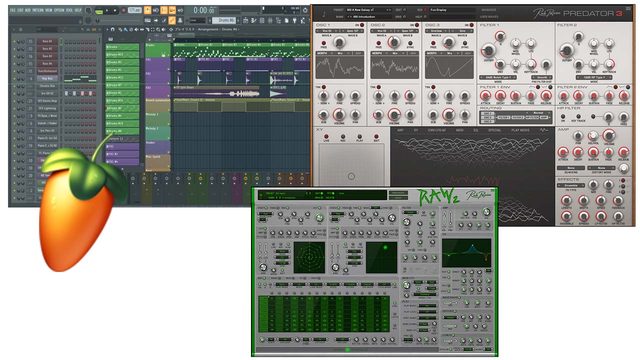640x360 pixels.
Task: Click the OSC 2 volume knob
Action: (x=394, y=115)
